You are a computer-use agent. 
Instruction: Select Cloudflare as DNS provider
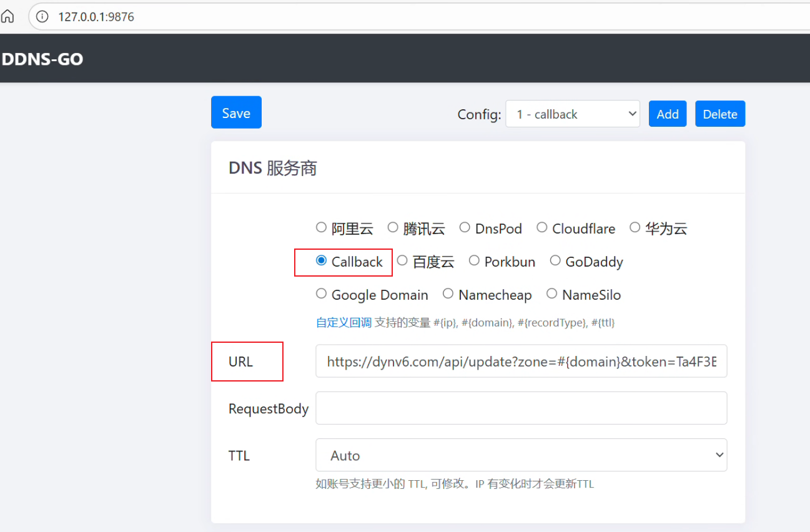pyautogui.click(x=541, y=227)
